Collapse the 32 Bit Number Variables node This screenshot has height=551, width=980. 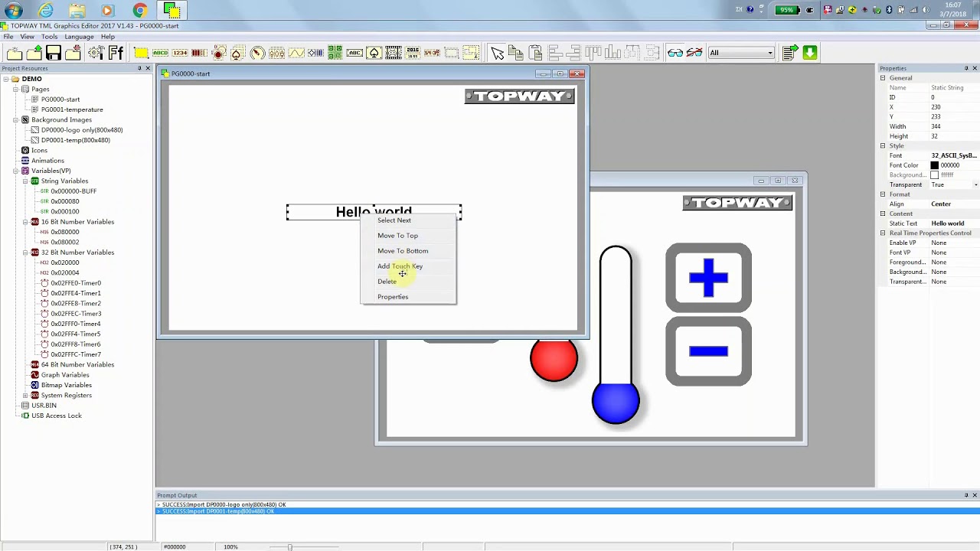click(24, 253)
